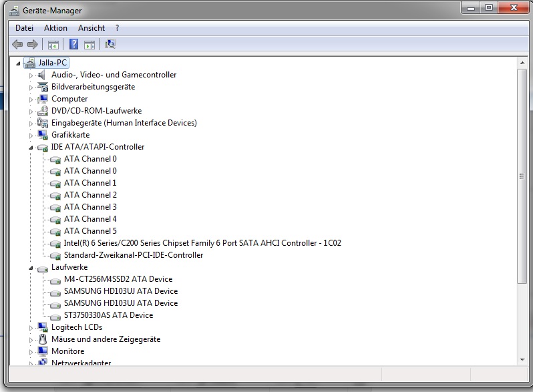This screenshot has height=392, width=533.
Task: Expand the Computer node
Action: tap(31, 100)
